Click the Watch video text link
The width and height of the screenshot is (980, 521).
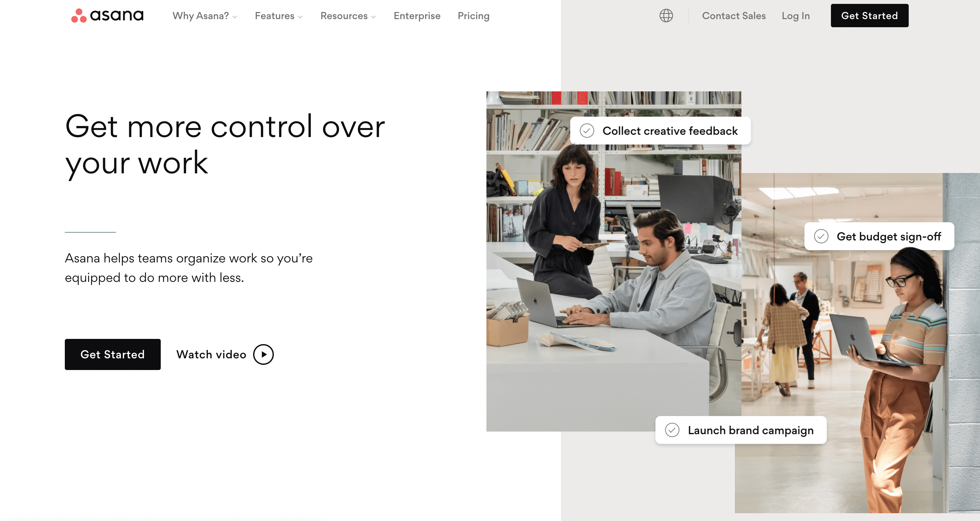click(211, 354)
